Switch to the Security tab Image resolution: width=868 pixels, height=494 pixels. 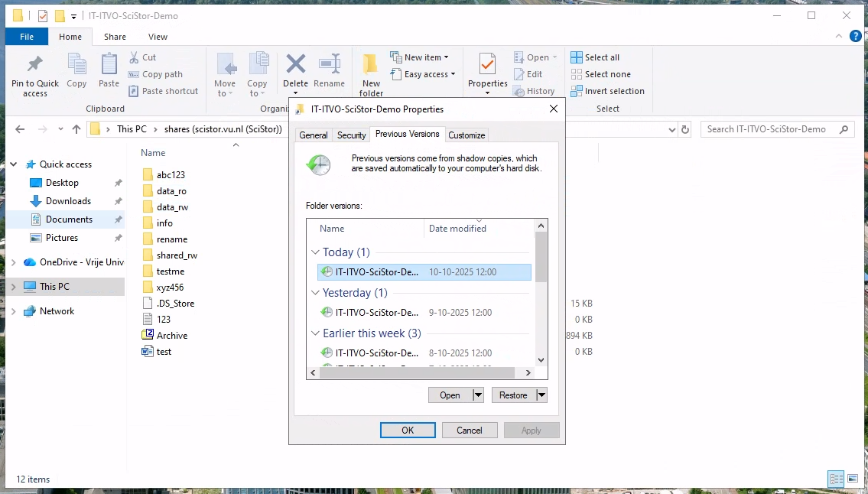pos(351,135)
